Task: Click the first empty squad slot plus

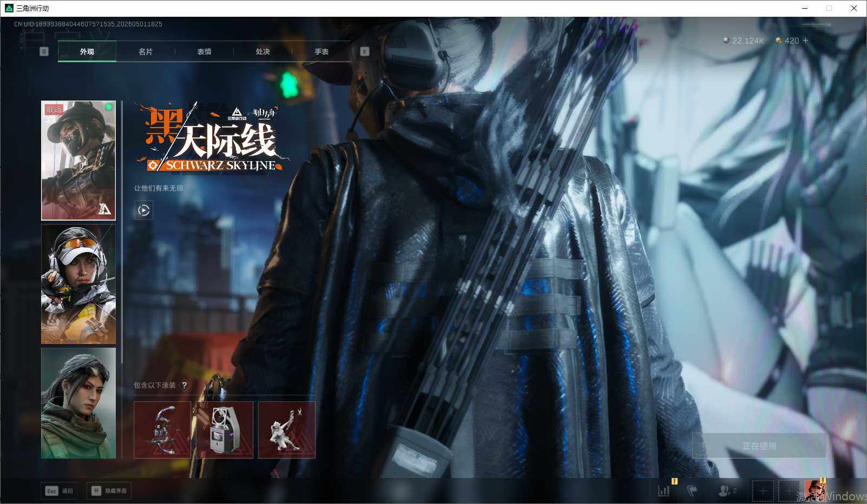Action: pos(763,491)
